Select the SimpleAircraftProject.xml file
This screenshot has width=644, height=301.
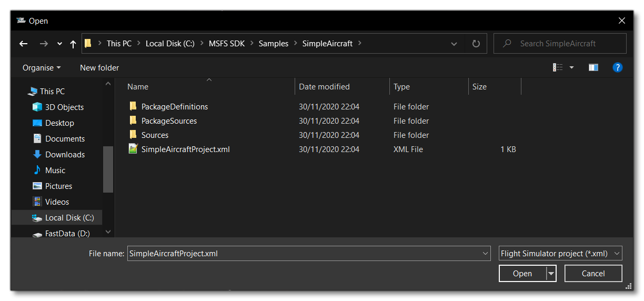[185, 149]
